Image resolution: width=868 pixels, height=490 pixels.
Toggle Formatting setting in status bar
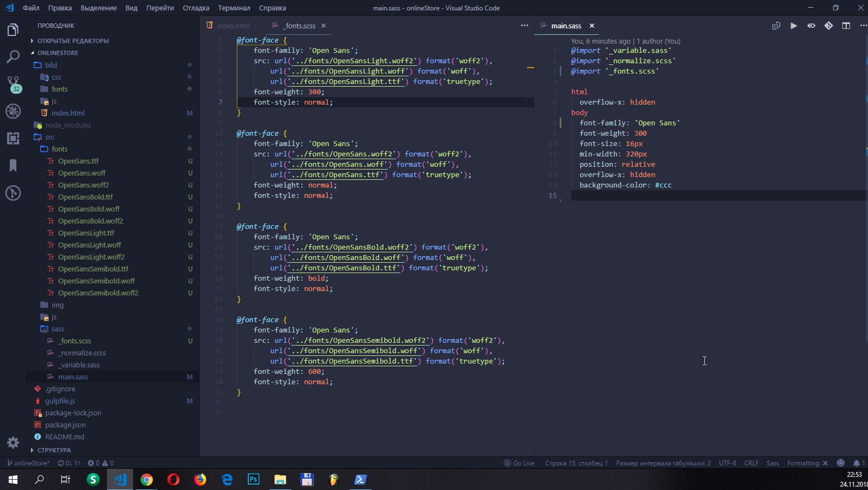807,463
